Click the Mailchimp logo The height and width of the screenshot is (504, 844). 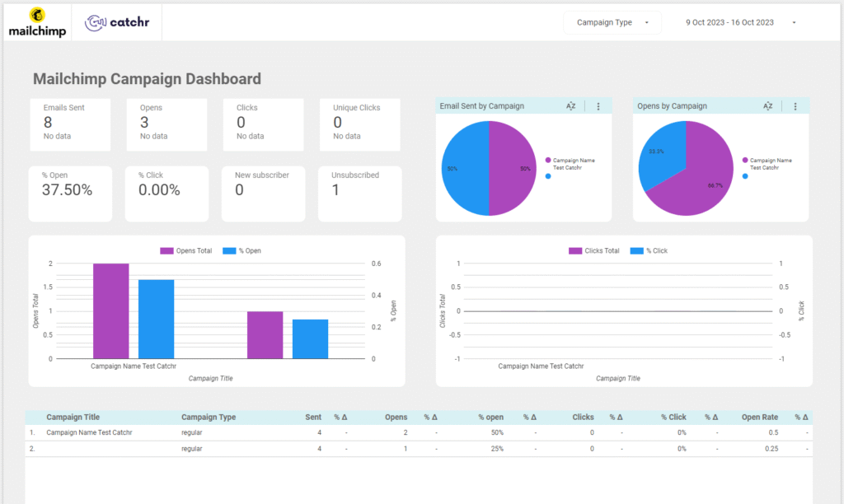[37, 22]
